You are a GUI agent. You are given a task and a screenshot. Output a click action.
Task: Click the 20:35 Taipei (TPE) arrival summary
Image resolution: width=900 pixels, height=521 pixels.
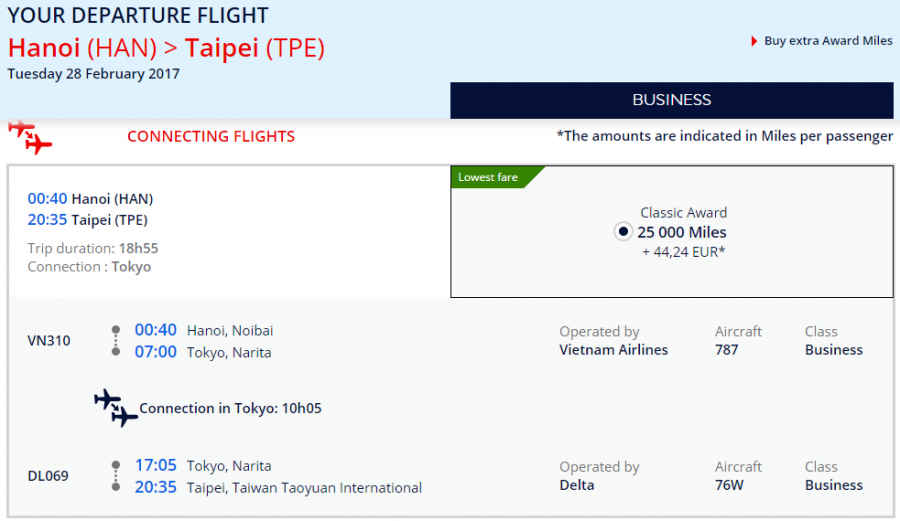pyautogui.click(x=88, y=220)
